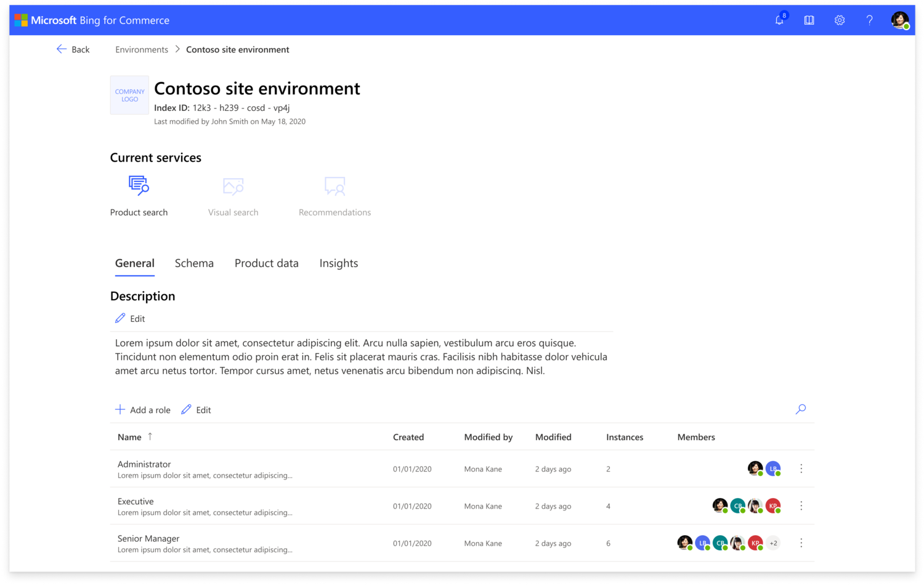Viewport: 924px width, 585px height.
Task: Select the Product search service icon
Action: point(139,186)
